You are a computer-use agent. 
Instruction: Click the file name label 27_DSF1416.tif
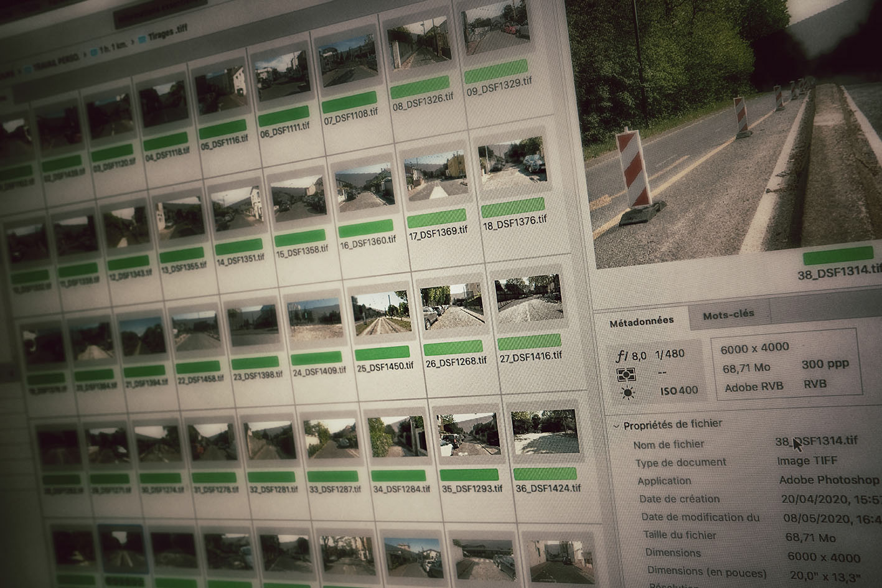pyautogui.click(x=531, y=357)
